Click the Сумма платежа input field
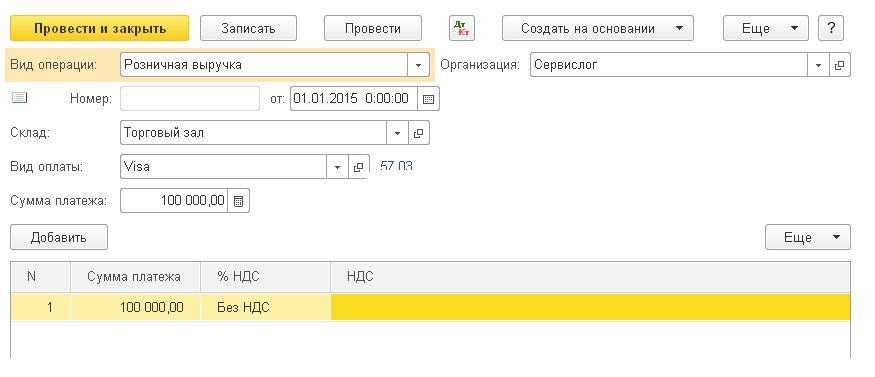This screenshot has width=875, height=377. pyautogui.click(x=174, y=201)
